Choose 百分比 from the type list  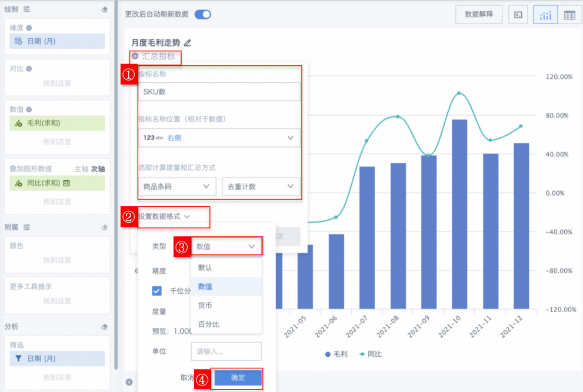point(208,324)
